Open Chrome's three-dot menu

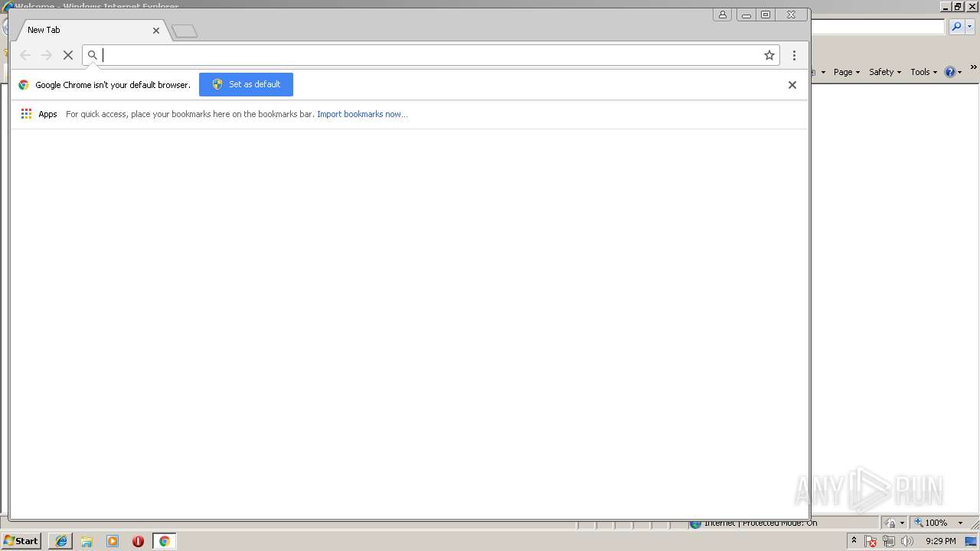coord(794,55)
